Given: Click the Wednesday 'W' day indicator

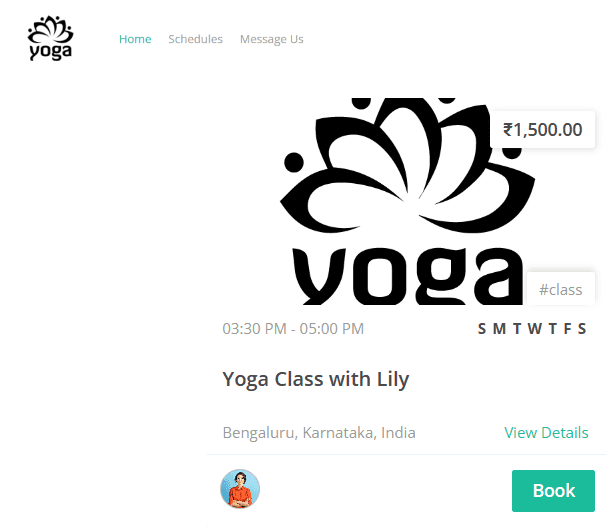Looking at the screenshot, I should [535, 329].
